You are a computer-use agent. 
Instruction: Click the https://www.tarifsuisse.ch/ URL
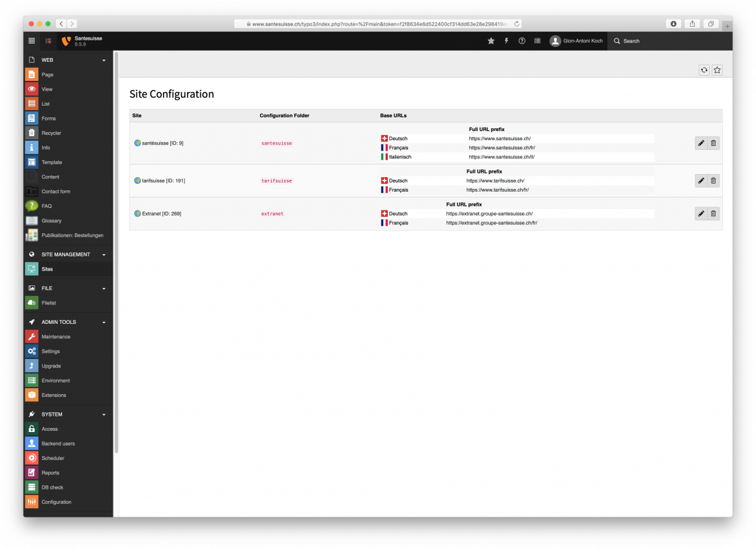pyautogui.click(x=495, y=180)
